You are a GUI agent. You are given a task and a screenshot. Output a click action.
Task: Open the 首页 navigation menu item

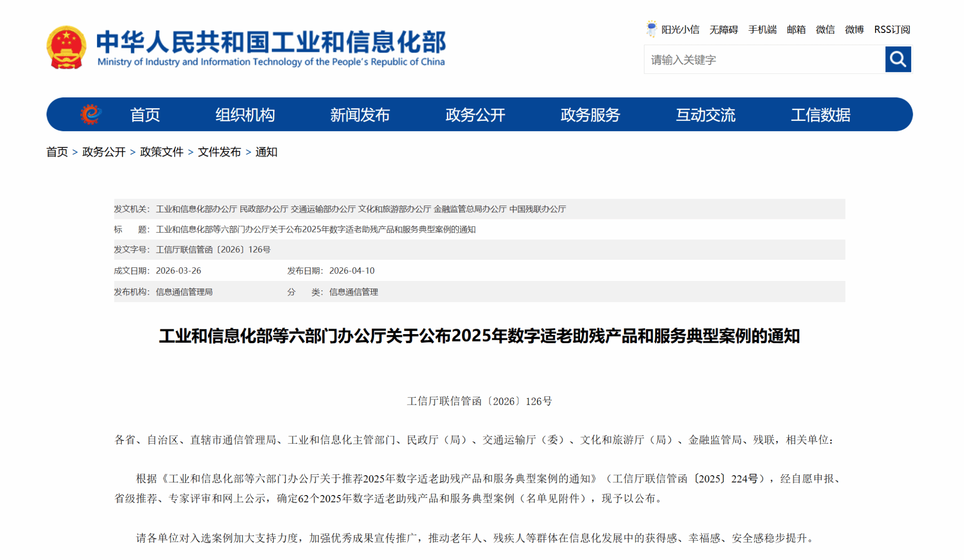[x=145, y=115]
